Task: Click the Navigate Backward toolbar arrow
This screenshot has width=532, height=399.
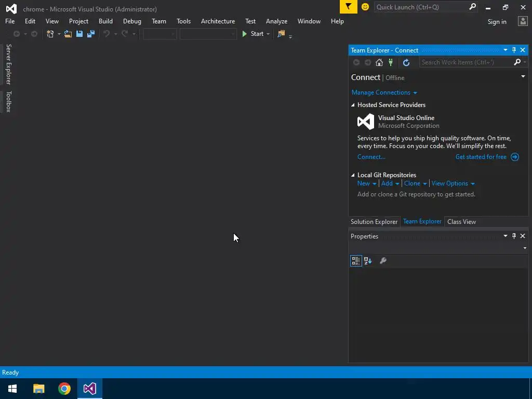Action: (x=16, y=34)
